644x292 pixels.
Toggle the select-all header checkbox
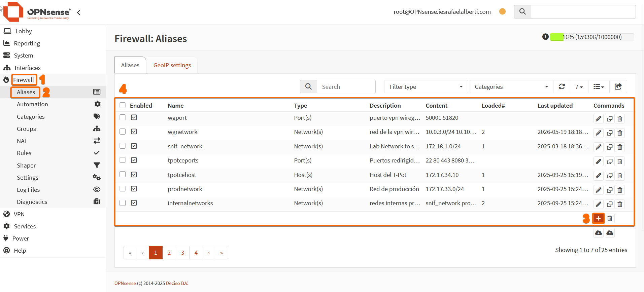[x=123, y=105]
